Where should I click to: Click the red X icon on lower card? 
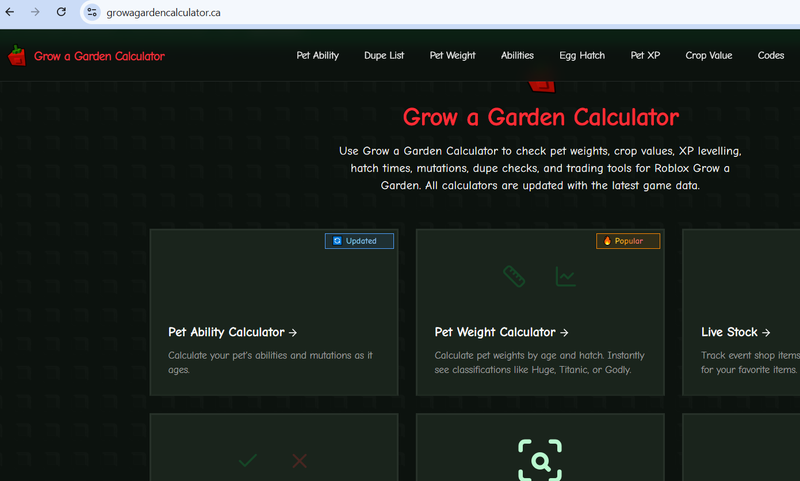299,461
